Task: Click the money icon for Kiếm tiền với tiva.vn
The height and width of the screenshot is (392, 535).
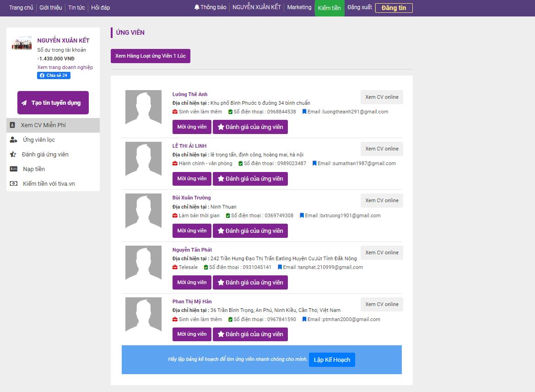Action: 14,184
